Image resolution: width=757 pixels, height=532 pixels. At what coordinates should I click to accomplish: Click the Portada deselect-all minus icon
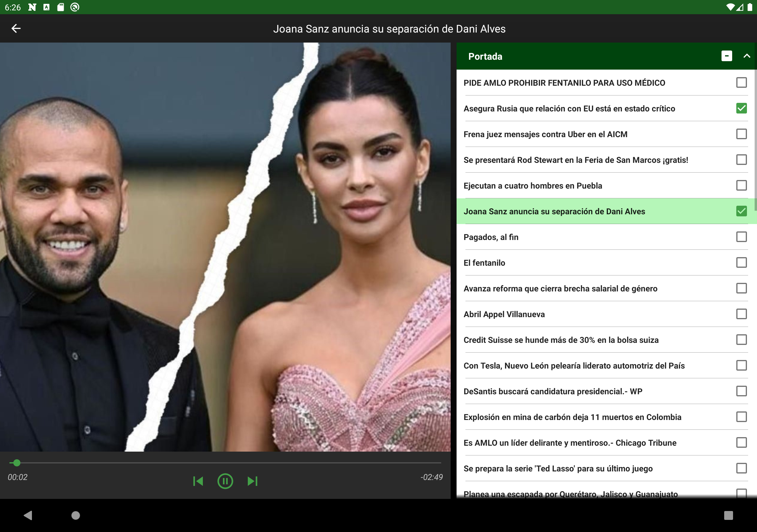[726, 56]
